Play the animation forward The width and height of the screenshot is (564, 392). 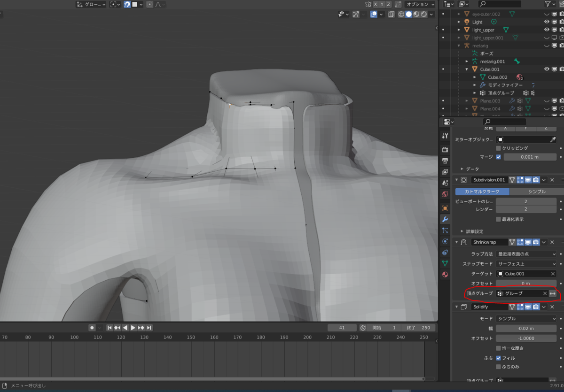133,328
